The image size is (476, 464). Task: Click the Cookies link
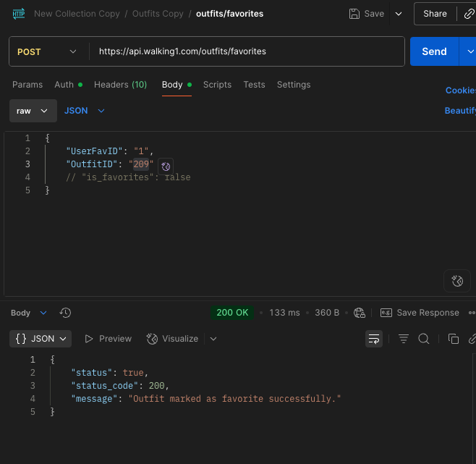click(461, 90)
